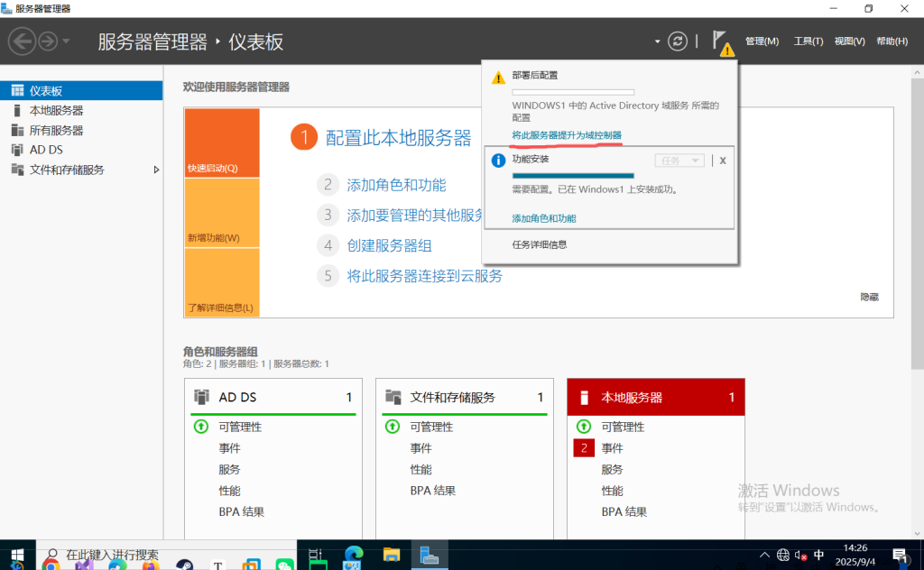Click the AD DS icon in sidebar
924x570 pixels.
17,150
